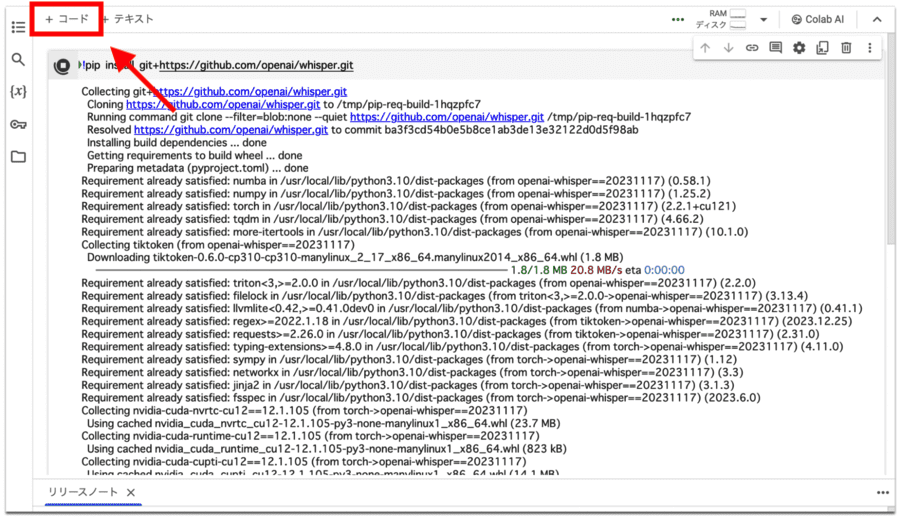The height and width of the screenshot is (519, 900).
Task: Open the Collecting git+ whisper.git link
Action: (x=250, y=92)
